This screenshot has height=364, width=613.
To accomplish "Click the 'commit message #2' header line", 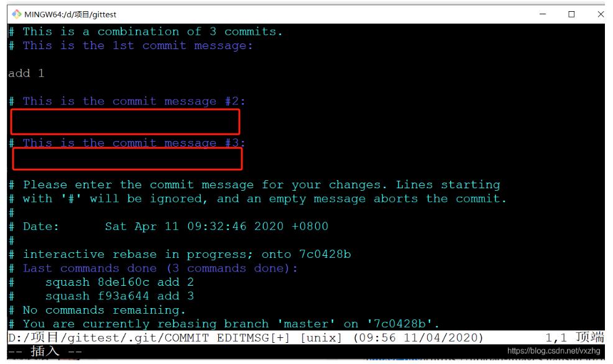I will 127,101.
